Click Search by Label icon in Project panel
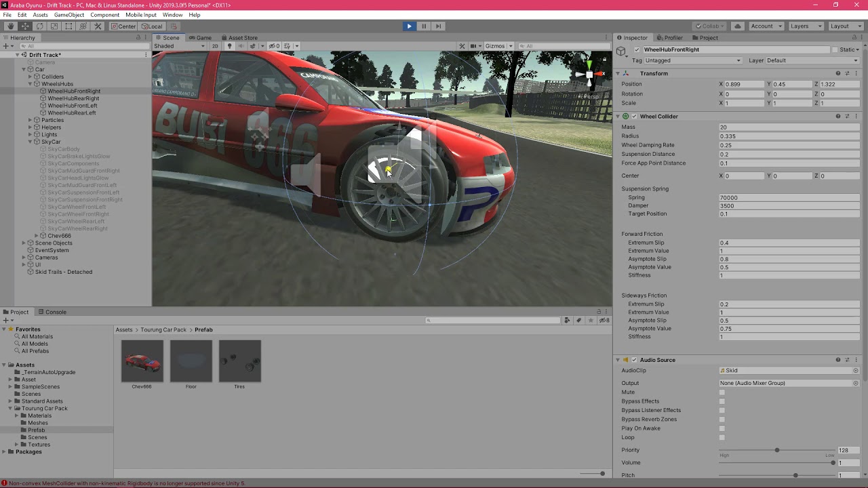 coord(578,321)
